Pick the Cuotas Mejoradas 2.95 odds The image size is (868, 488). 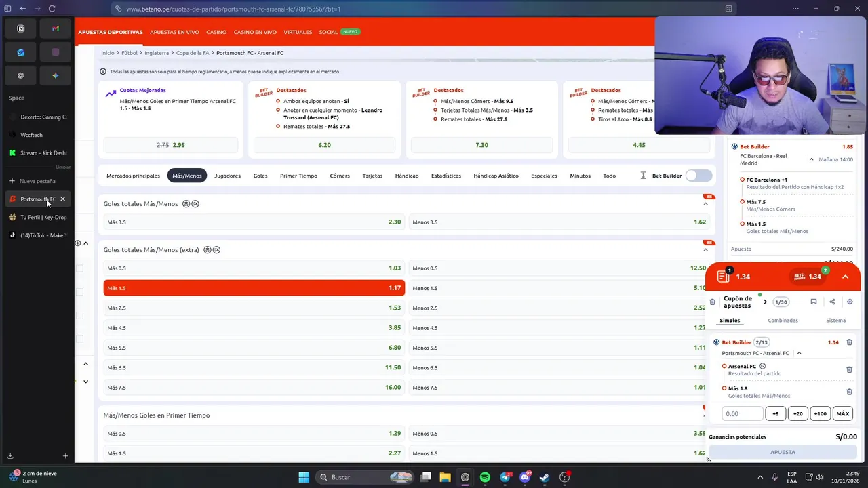(171, 145)
